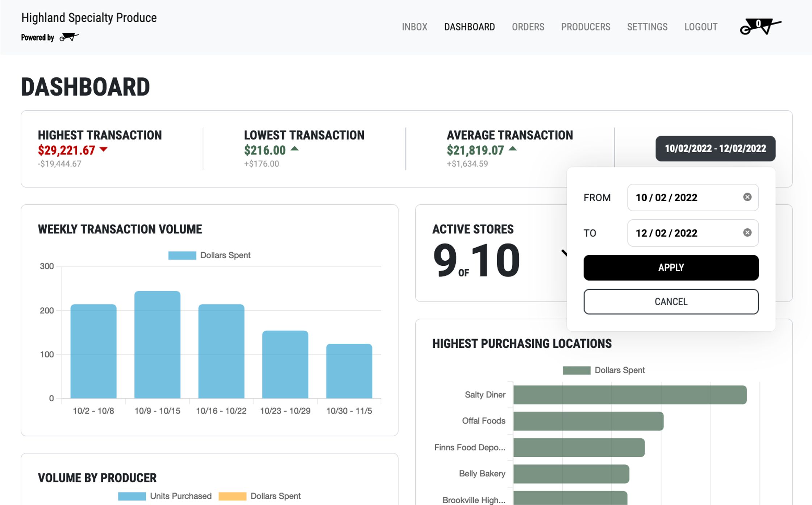Image resolution: width=812 pixels, height=505 pixels.
Task: Click the green up arrow by Lowest Transaction
Action: 295,148
